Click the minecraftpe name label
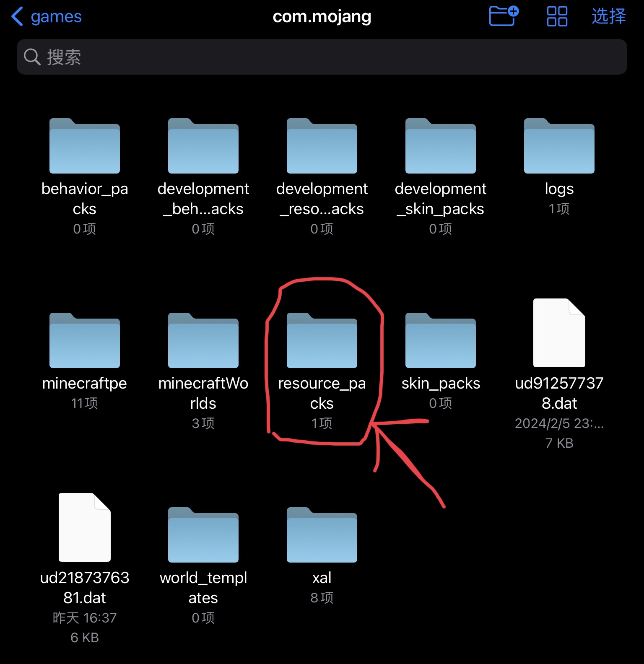Image resolution: width=644 pixels, height=664 pixels. 85,383
